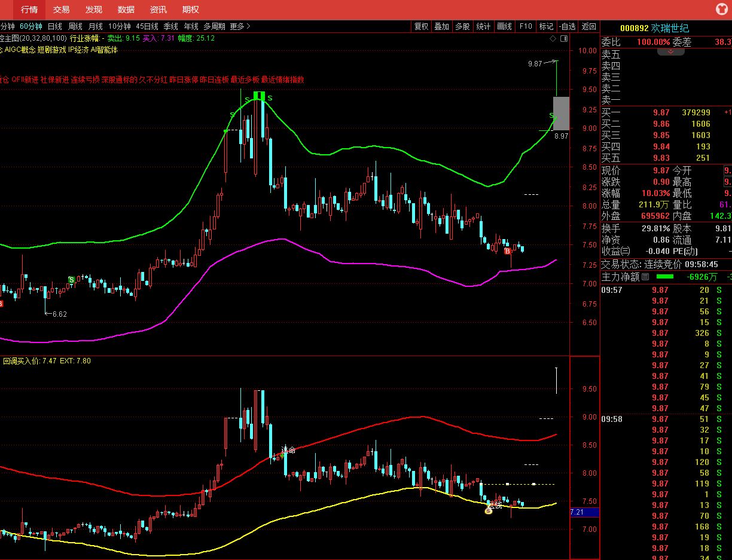Select the 日线 daily chart period
Image resolution: width=732 pixels, height=560 pixels.
coord(54,26)
